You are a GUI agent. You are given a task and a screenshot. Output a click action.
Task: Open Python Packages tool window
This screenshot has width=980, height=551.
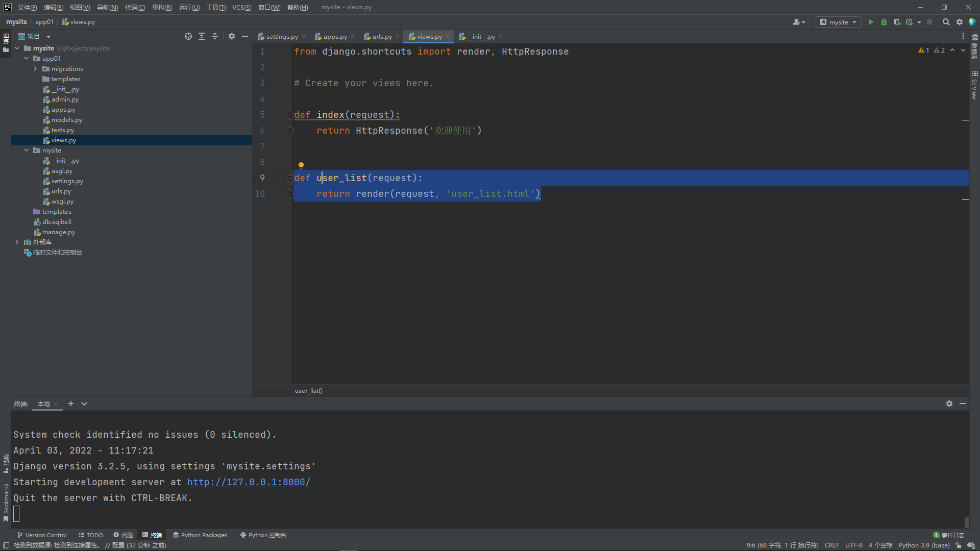tap(200, 535)
